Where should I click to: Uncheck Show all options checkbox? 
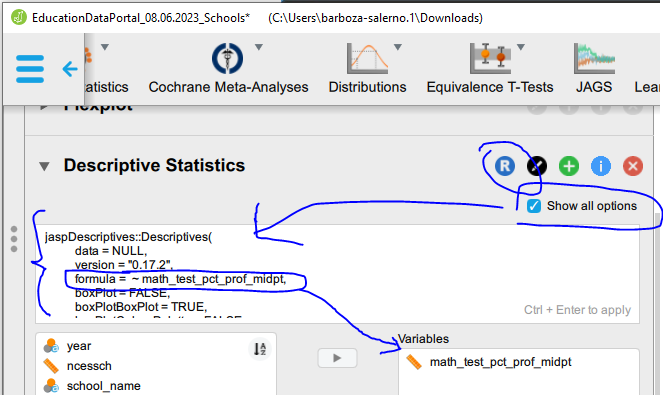(x=534, y=206)
